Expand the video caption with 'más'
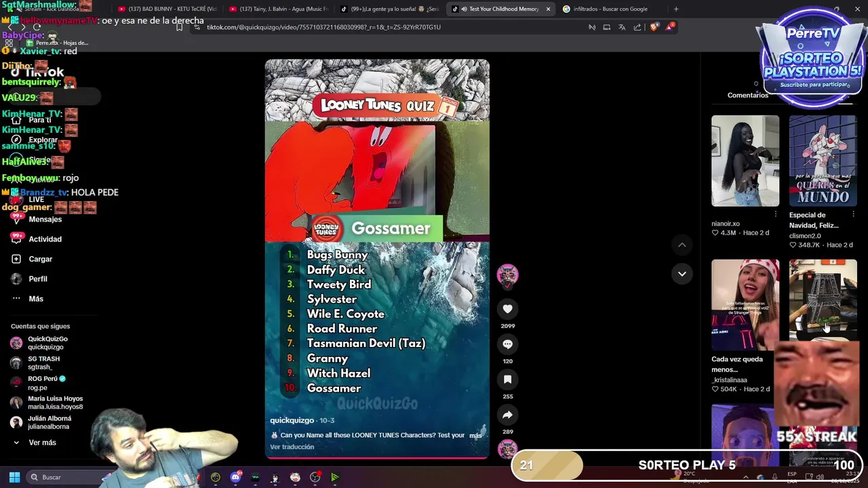Image resolution: width=868 pixels, height=488 pixels. (x=475, y=435)
